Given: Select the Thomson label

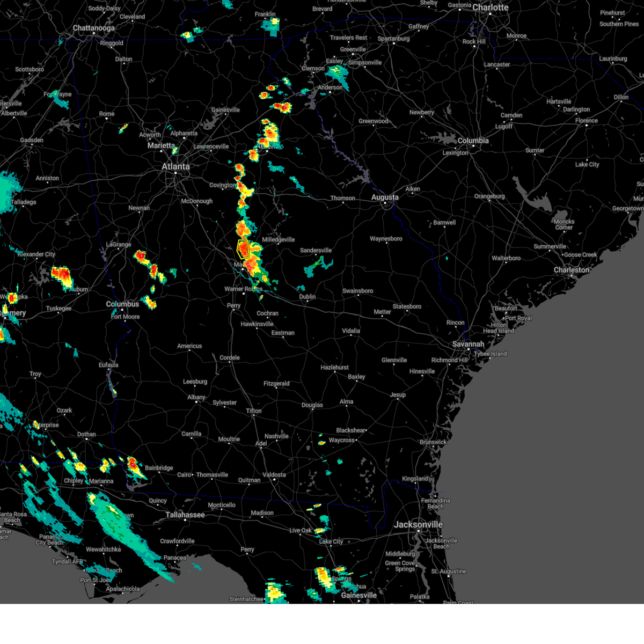Looking at the screenshot, I should pyautogui.click(x=342, y=199).
